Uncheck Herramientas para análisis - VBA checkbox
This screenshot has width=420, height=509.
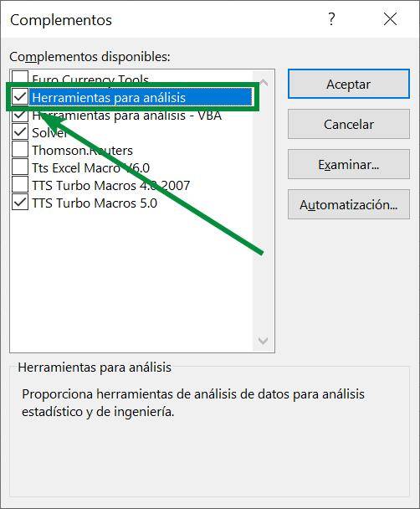[x=20, y=115]
